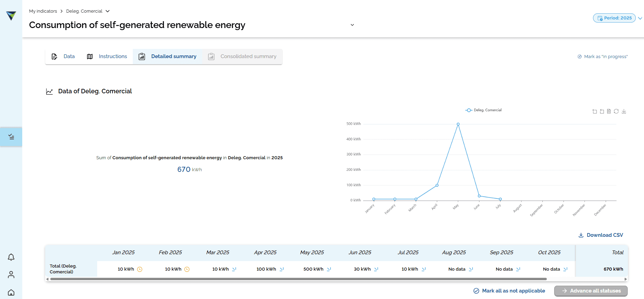Click the 500 kWh table value
644x299 pixels.
click(x=313, y=269)
